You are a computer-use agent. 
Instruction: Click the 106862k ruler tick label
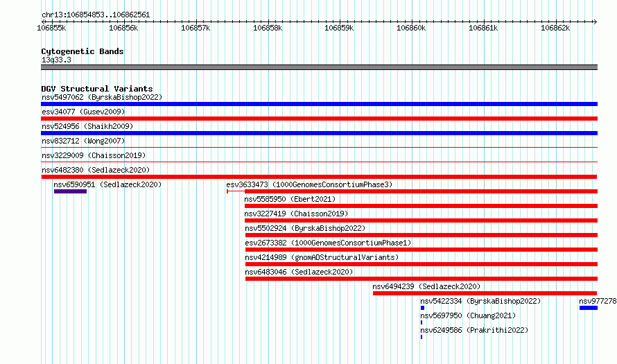coord(555,28)
